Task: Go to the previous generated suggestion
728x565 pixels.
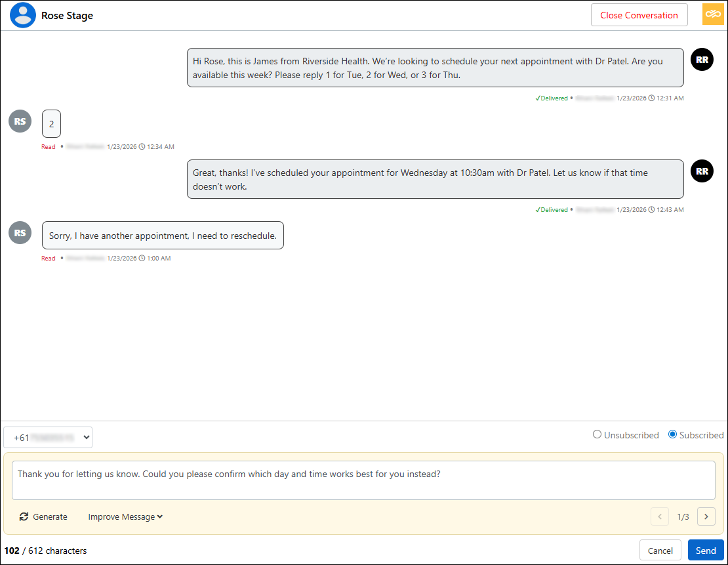Action: click(x=660, y=516)
